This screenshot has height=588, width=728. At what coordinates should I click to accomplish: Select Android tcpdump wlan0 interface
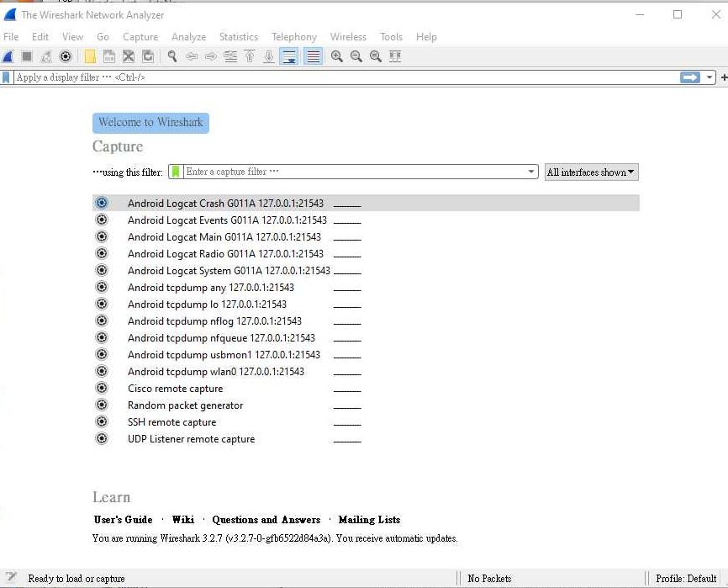(x=366, y=371)
